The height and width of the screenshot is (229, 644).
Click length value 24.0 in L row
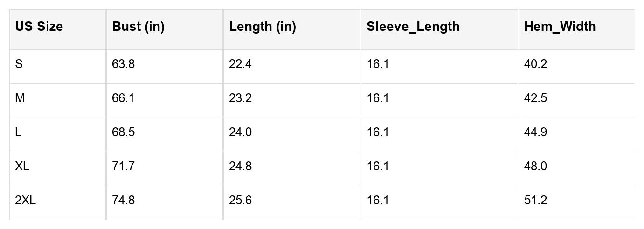click(240, 132)
